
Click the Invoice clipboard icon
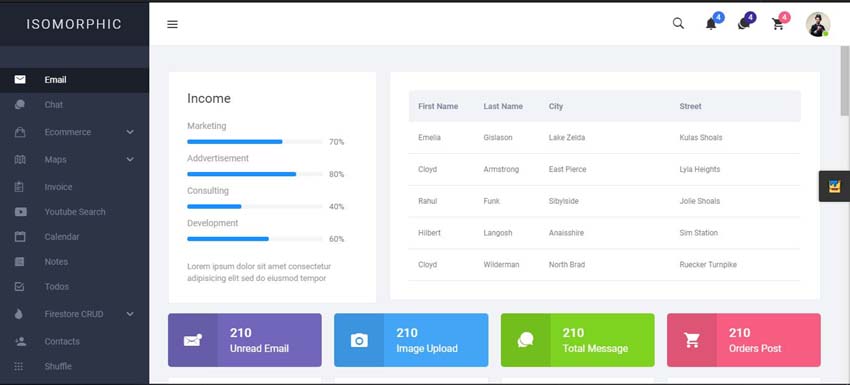tap(20, 187)
